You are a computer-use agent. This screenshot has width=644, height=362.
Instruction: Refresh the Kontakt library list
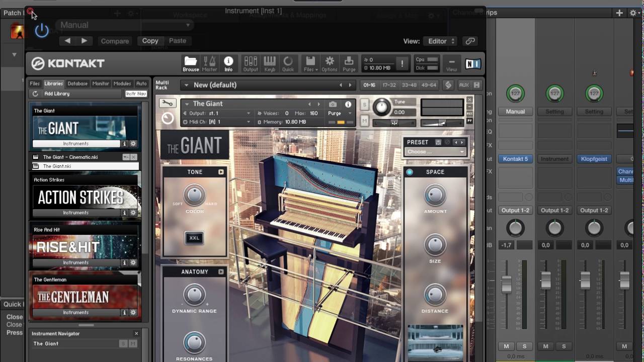click(35, 94)
